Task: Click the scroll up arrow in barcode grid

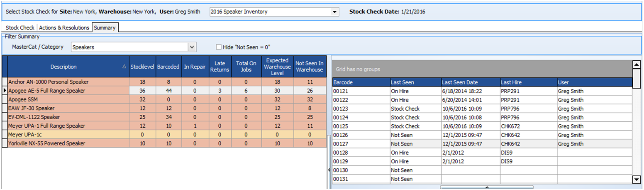Action: pos(636,64)
